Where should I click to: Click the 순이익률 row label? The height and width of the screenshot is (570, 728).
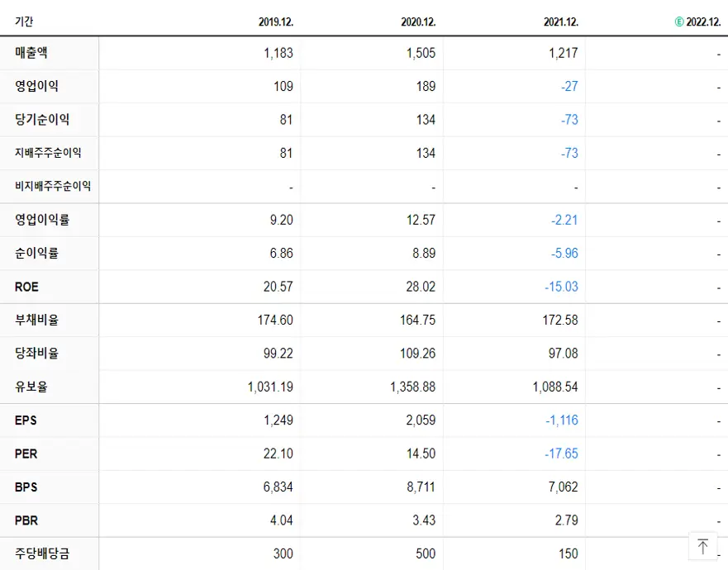click(36, 253)
